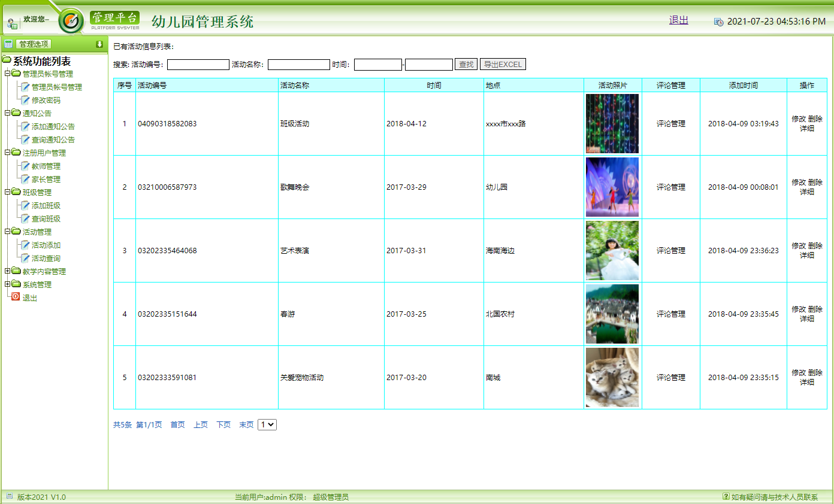Open the page number dropdown
Screen dimensions: 834x504
point(268,424)
